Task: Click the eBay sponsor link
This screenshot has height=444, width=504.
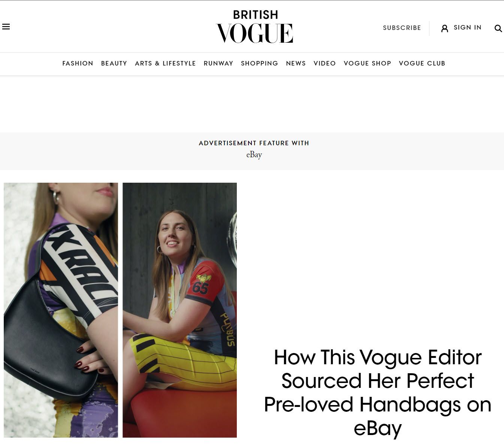Action: (254, 155)
